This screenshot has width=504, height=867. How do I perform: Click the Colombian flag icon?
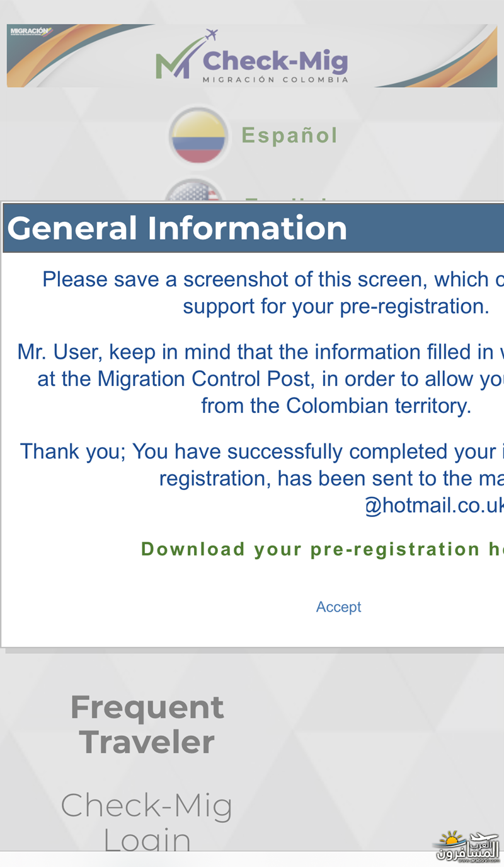click(198, 137)
